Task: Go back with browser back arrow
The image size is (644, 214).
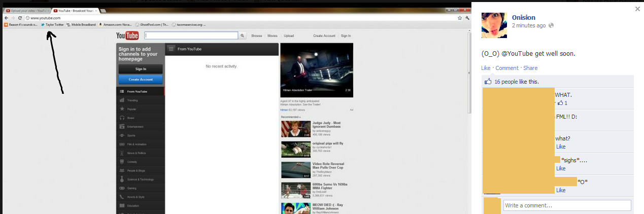Action: coord(6,18)
